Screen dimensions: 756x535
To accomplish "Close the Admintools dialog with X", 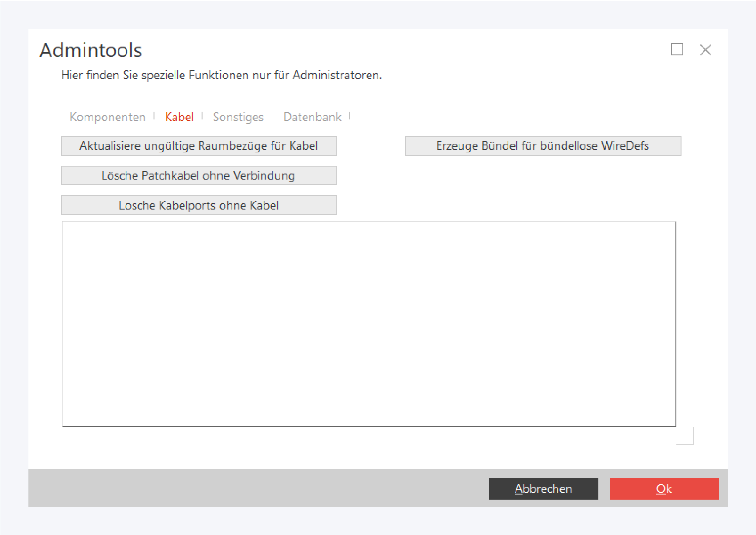I will 705,50.
